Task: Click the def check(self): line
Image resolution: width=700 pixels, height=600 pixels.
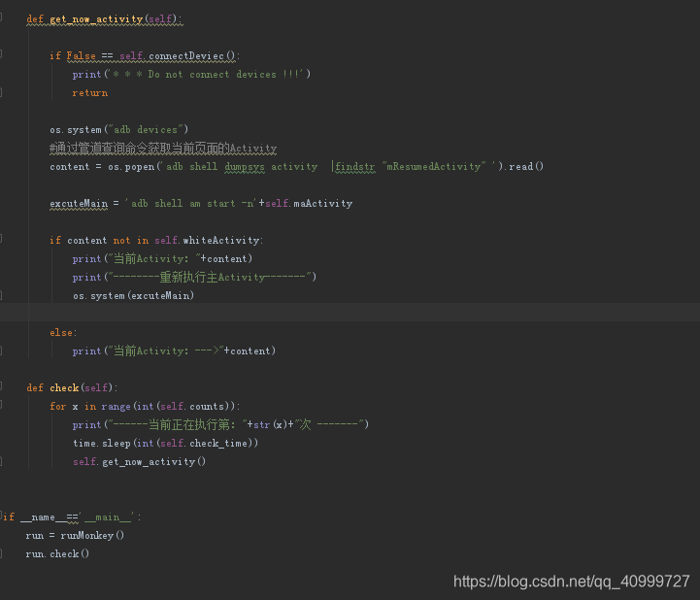Action: 72,387
